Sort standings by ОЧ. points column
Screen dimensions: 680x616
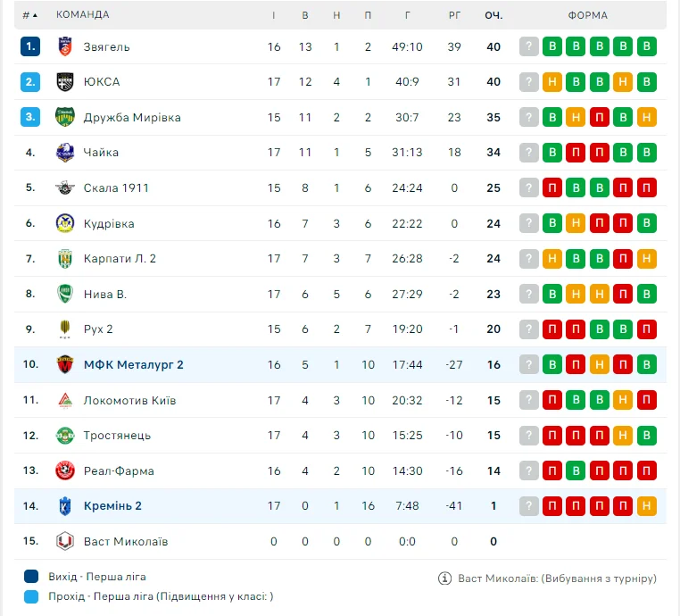coord(493,15)
